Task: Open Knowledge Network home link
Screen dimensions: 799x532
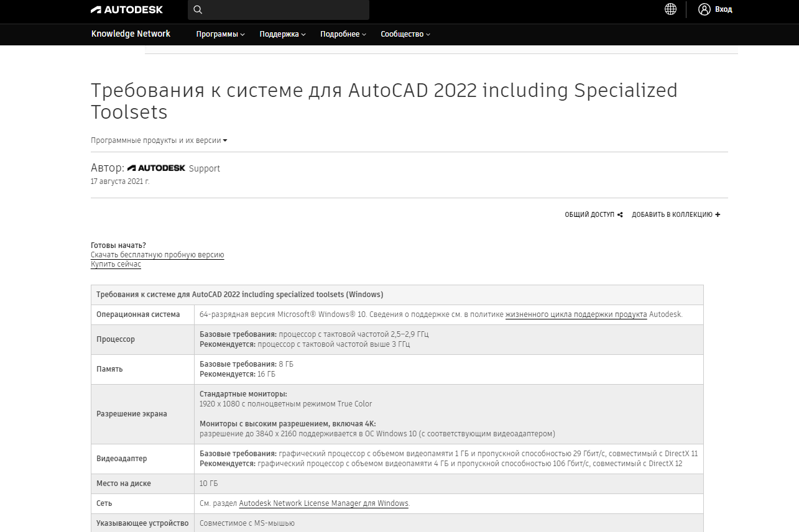Action: point(131,34)
